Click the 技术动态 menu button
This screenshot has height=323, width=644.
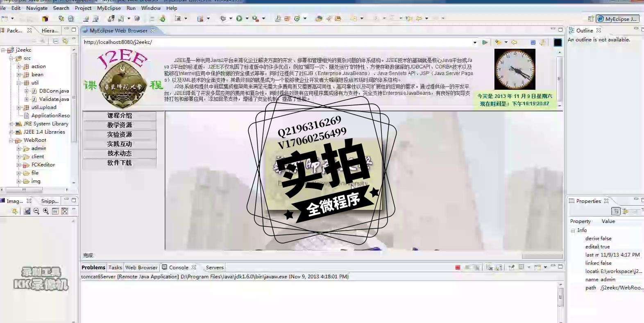pos(120,153)
